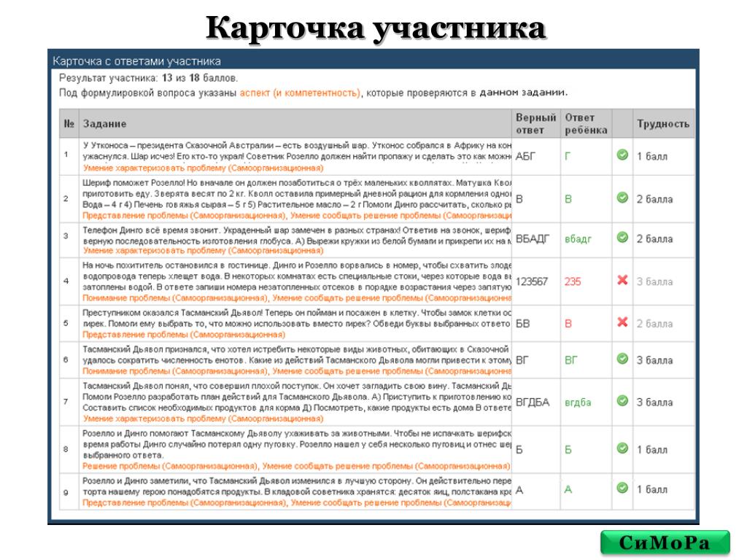Click correct answer 'А' in row 9

point(519,489)
